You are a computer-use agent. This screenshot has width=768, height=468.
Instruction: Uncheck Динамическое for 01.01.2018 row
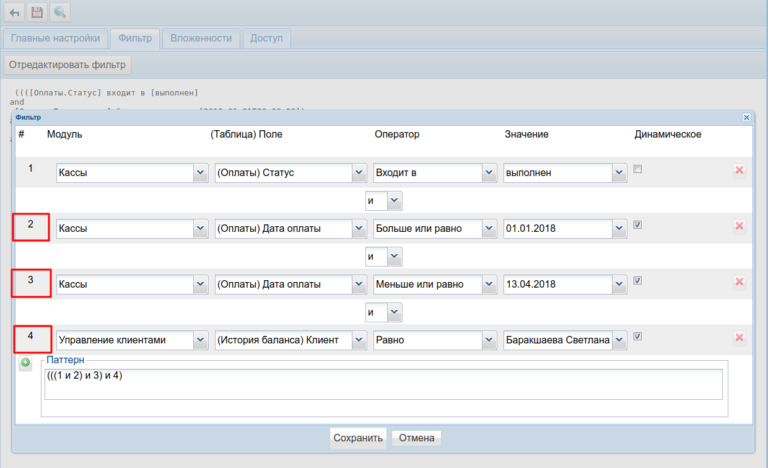click(637, 225)
